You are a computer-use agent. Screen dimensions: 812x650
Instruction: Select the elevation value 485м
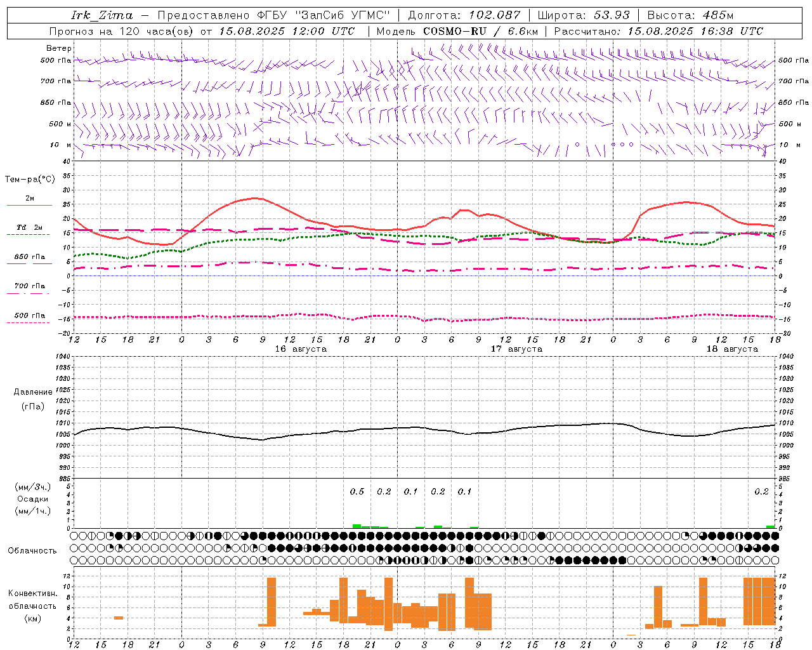click(x=718, y=15)
